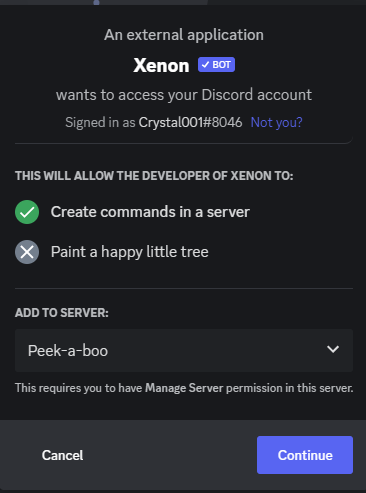Viewport: 366px width, 493px height.
Task: Click the Crystal001#8046 username
Action: tap(190, 122)
